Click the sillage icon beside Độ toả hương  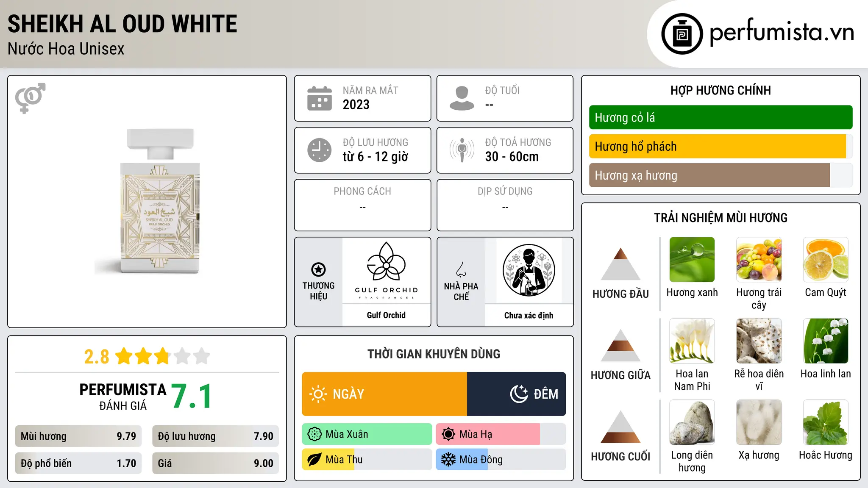(462, 150)
